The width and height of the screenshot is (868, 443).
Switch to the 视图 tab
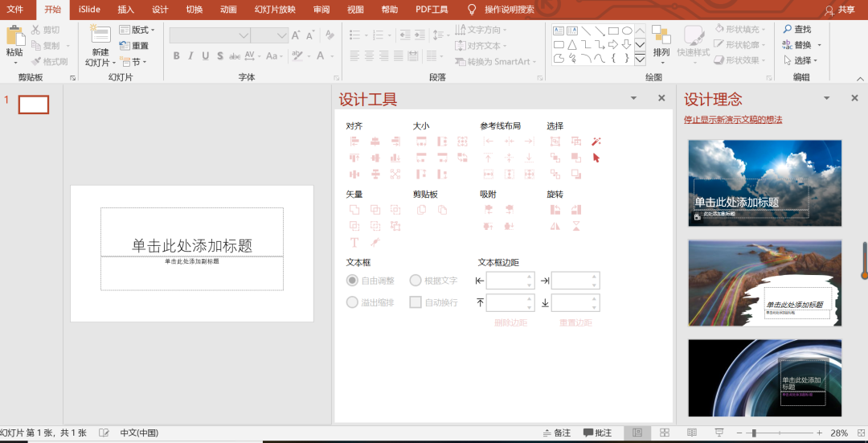355,10
